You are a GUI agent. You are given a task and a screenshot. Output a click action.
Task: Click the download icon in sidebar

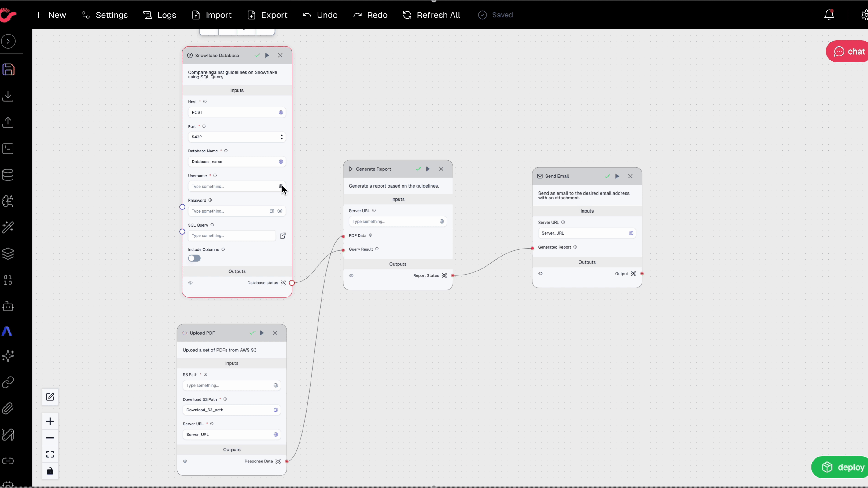(8, 96)
